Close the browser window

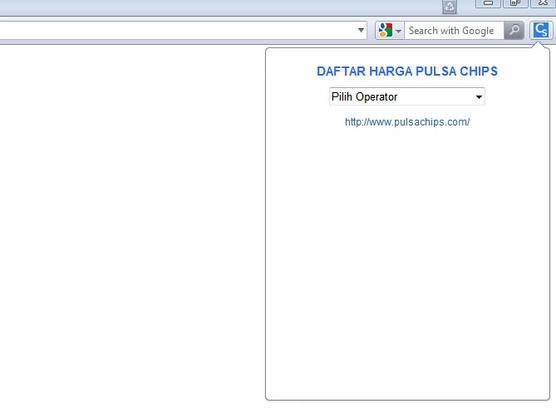[x=543, y=4]
